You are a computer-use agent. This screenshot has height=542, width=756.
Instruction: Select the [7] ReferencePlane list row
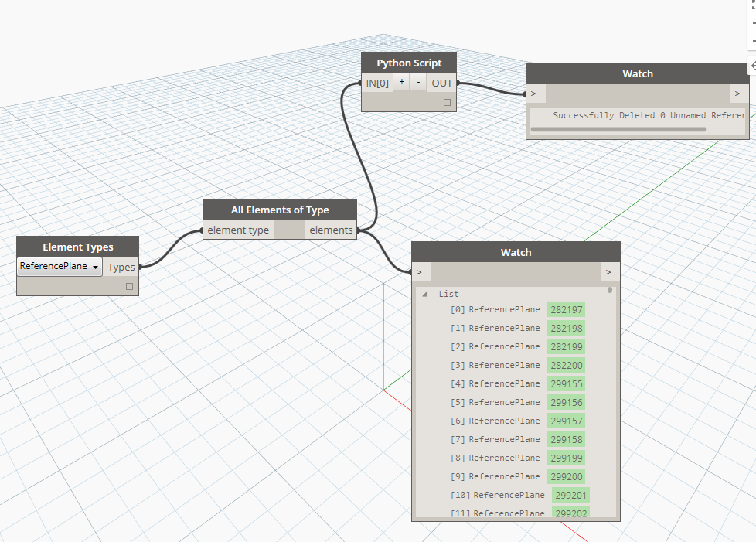click(517, 439)
